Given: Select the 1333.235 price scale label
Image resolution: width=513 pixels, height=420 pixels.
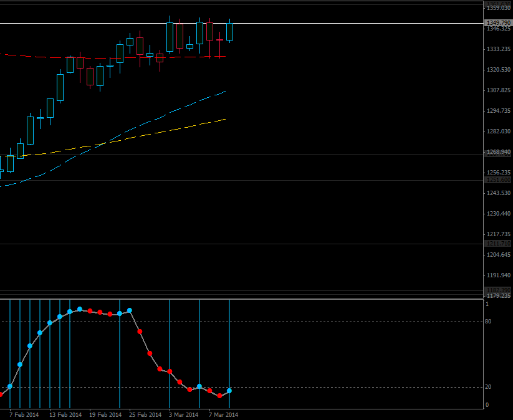Looking at the screenshot, I should (x=499, y=49).
